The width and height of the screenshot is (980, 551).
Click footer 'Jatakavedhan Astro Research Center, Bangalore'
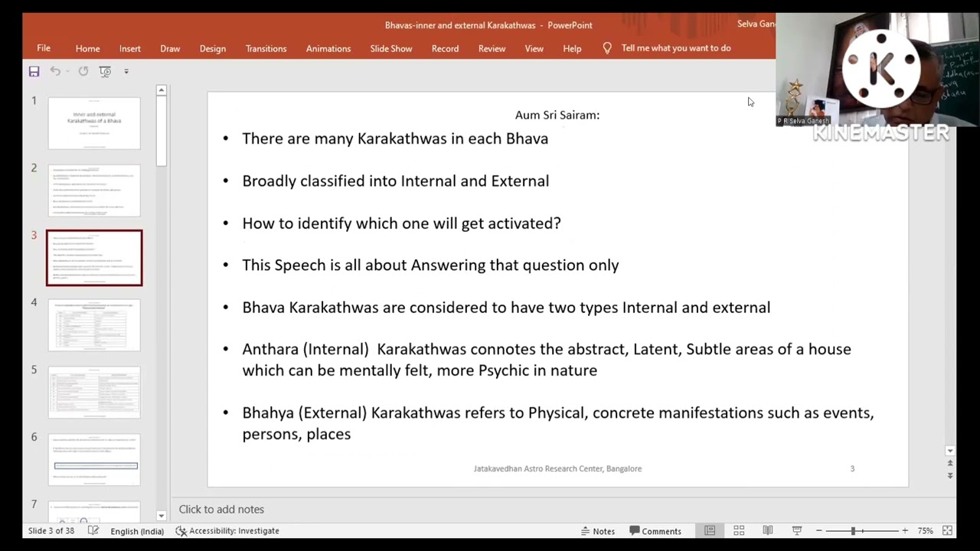click(x=557, y=468)
